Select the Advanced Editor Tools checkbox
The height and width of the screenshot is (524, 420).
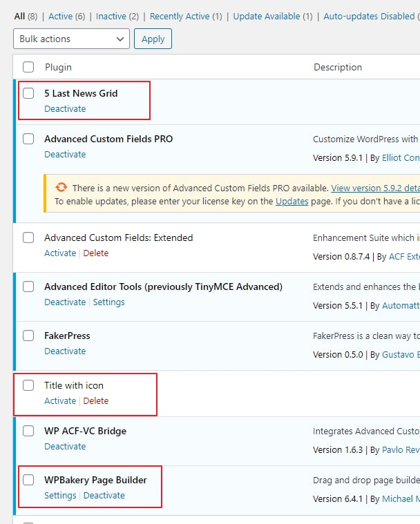[28, 287]
